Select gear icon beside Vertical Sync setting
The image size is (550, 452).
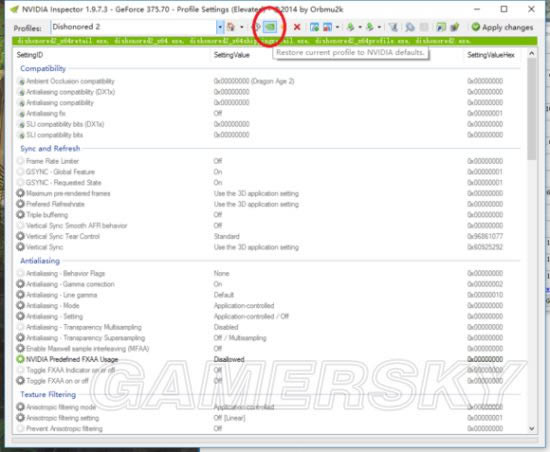[x=20, y=247]
